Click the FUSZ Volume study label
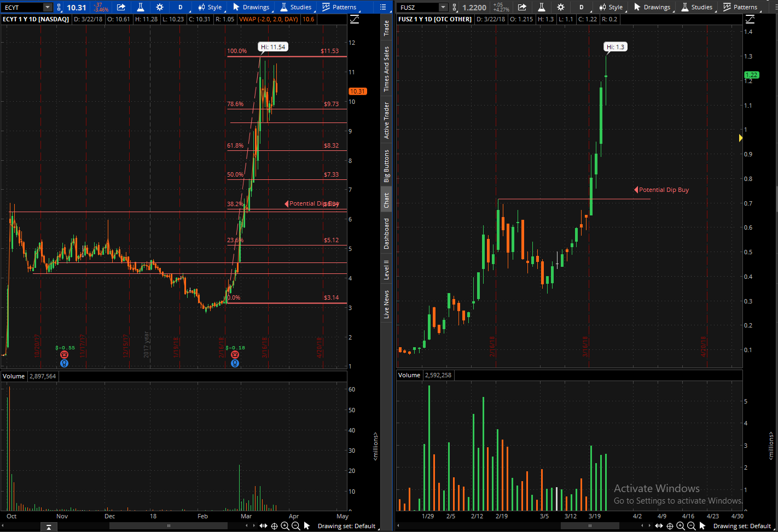 (x=409, y=375)
